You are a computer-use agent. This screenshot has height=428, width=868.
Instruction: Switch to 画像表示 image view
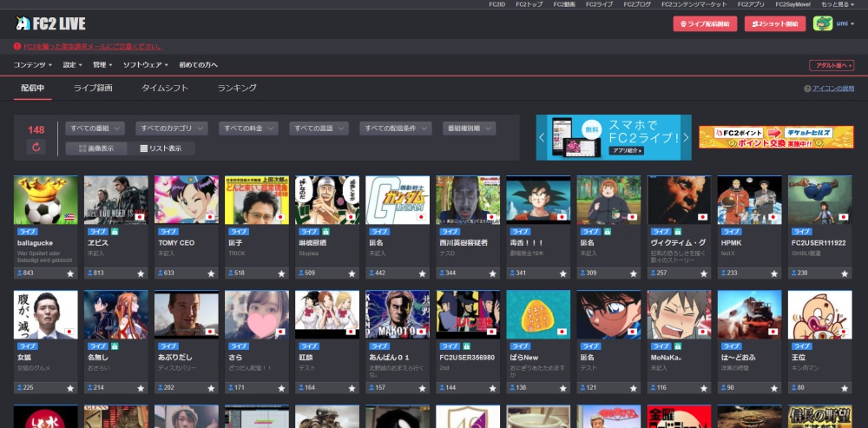coord(96,148)
